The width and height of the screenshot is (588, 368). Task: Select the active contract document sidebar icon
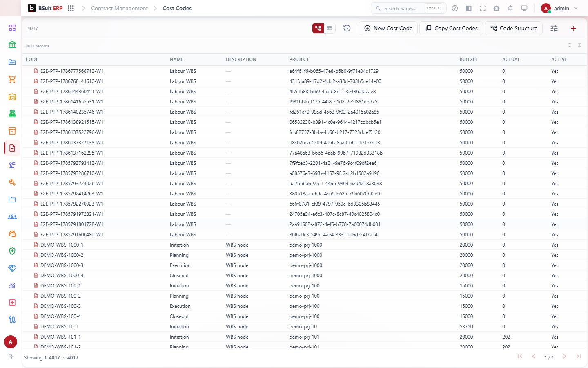[x=12, y=148]
